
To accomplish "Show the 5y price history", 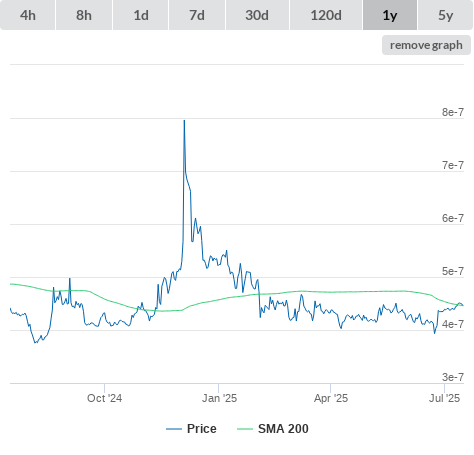I will pyautogui.click(x=445, y=15).
